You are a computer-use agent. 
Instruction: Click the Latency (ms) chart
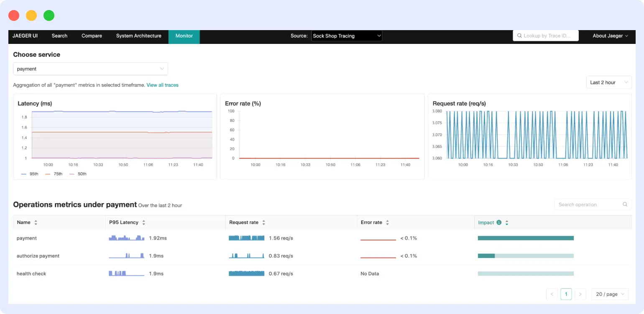[x=115, y=137]
